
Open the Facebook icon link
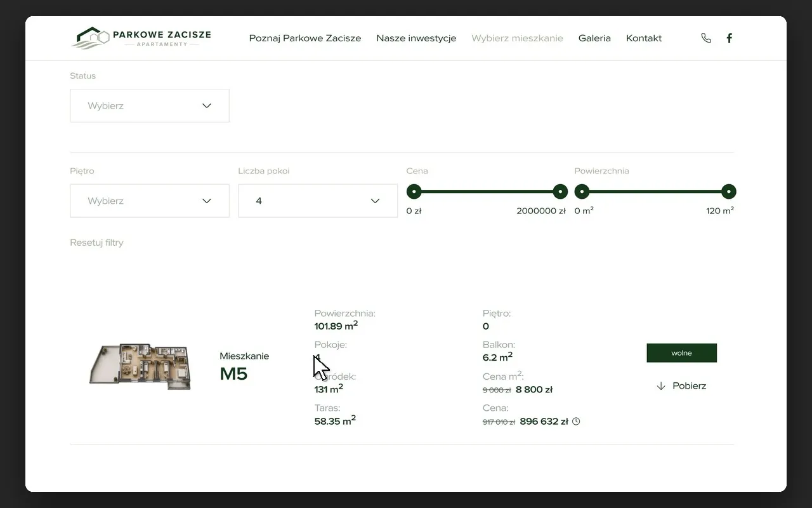click(730, 38)
